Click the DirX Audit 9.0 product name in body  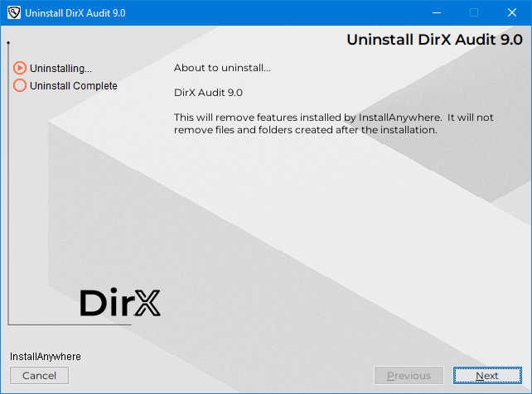208,93
